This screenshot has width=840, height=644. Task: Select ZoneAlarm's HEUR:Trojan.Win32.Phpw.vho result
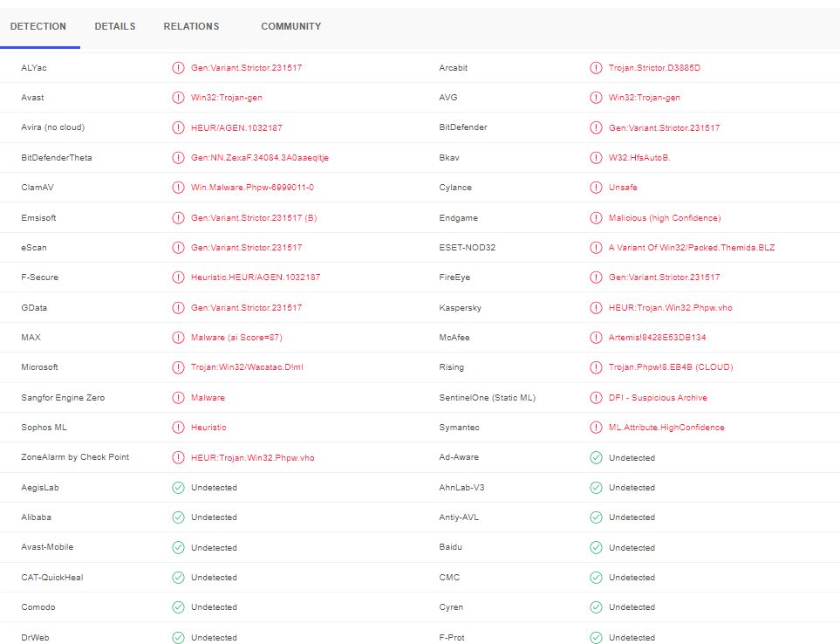(252, 457)
